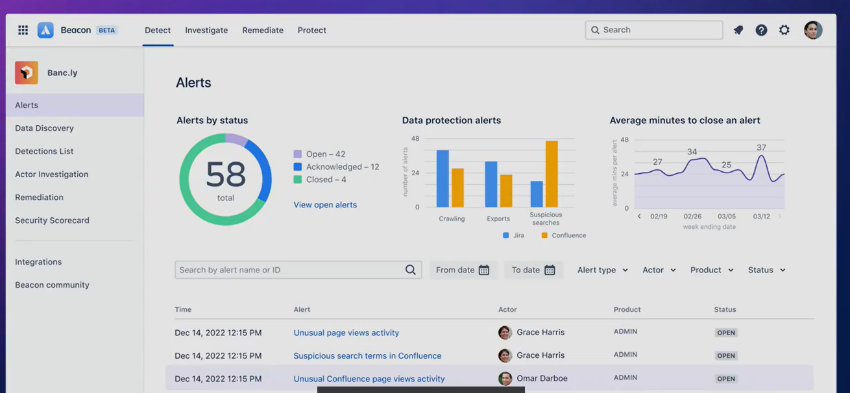The width and height of the screenshot is (850, 393).
Task: Click the blue Jira legend swatch
Action: tap(506, 235)
